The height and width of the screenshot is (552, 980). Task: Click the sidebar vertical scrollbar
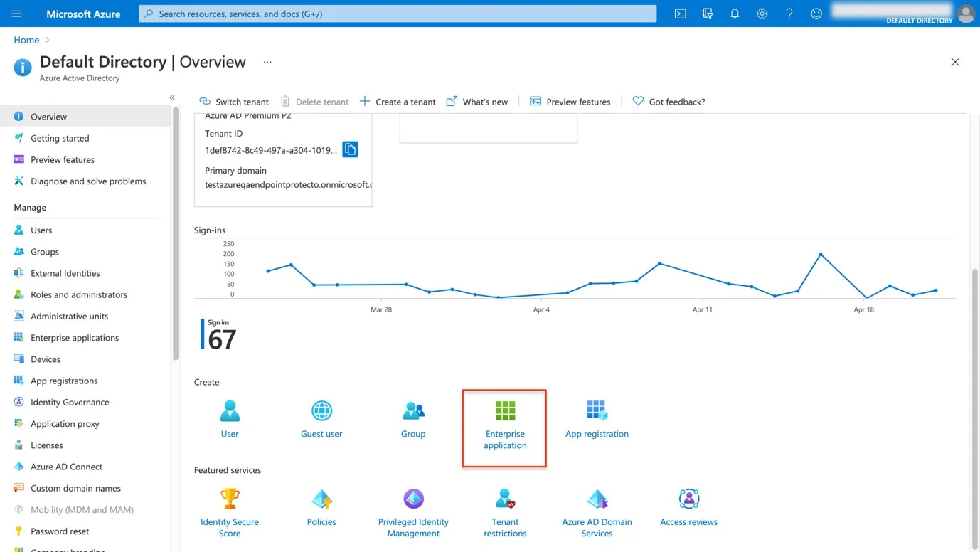pyautogui.click(x=176, y=235)
